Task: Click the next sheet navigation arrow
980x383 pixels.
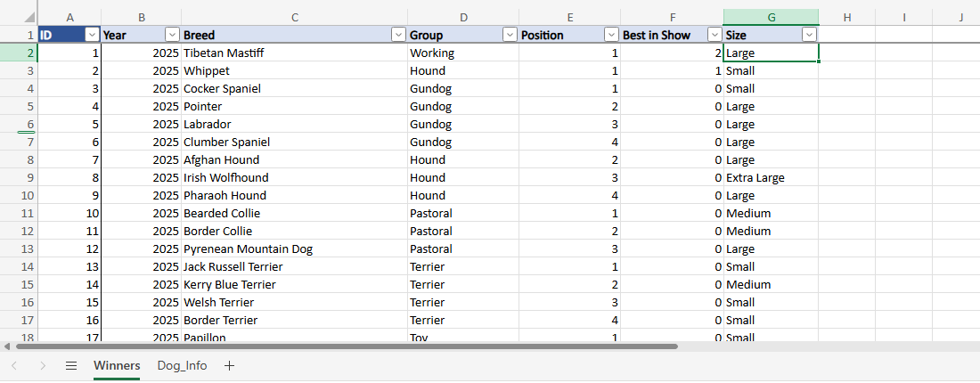Action: coord(43,366)
